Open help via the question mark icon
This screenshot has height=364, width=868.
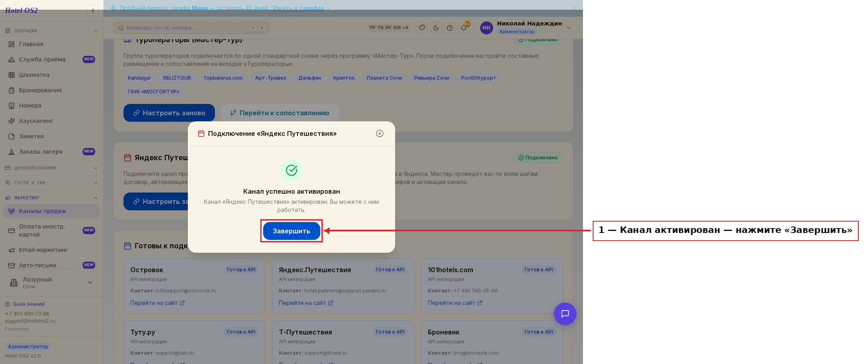(450, 28)
